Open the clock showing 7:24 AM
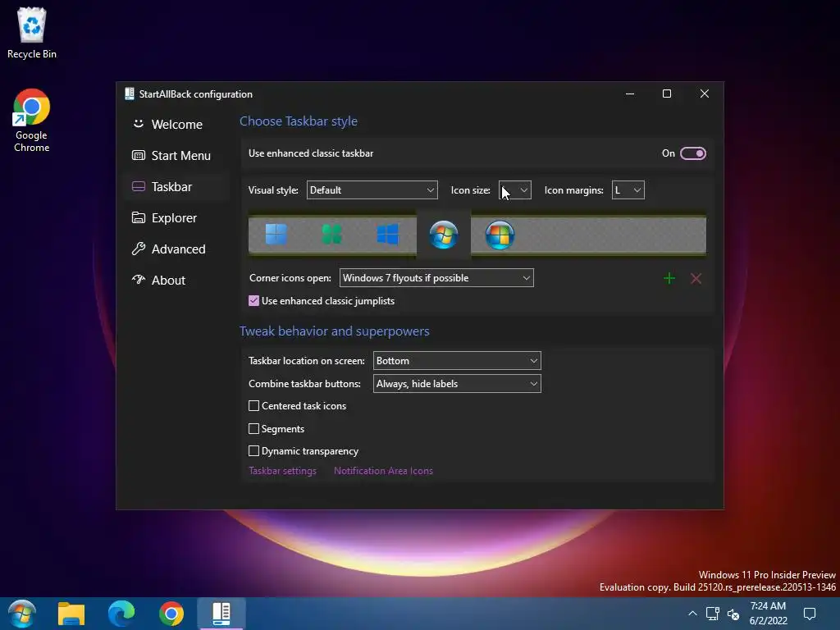840x630 pixels. (x=768, y=614)
